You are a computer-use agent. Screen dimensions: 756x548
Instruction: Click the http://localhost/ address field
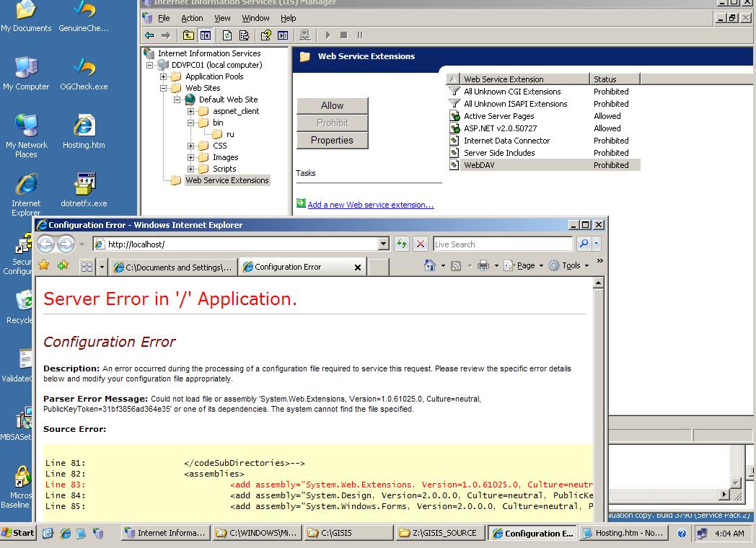pyautogui.click(x=241, y=244)
